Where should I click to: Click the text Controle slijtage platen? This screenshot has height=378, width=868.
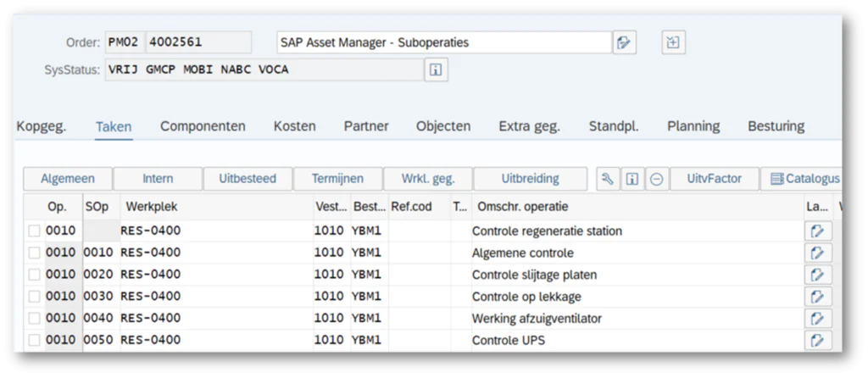[x=534, y=275]
